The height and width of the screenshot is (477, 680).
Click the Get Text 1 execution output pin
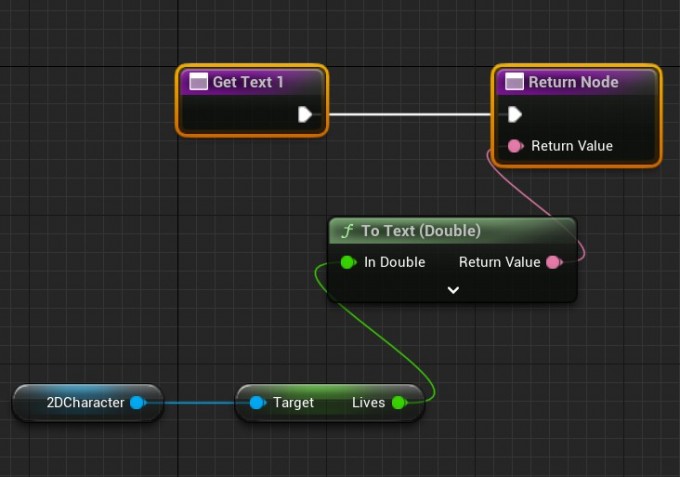coord(305,115)
